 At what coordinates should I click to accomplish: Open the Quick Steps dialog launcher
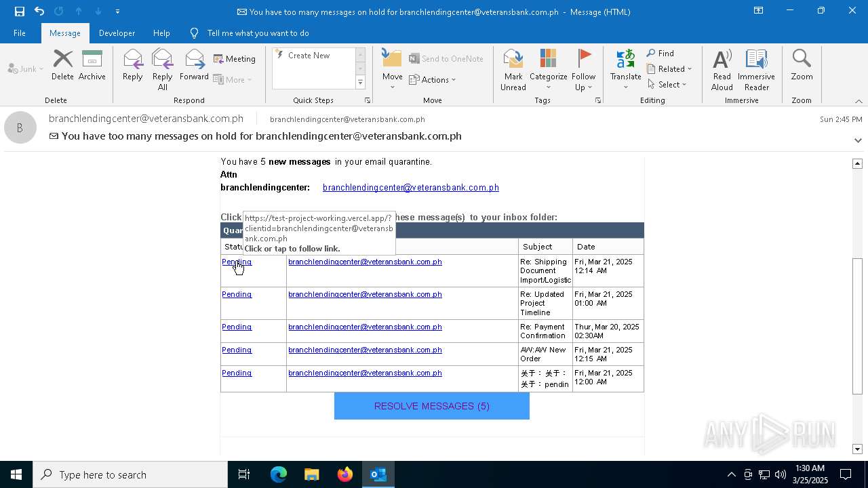[368, 100]
